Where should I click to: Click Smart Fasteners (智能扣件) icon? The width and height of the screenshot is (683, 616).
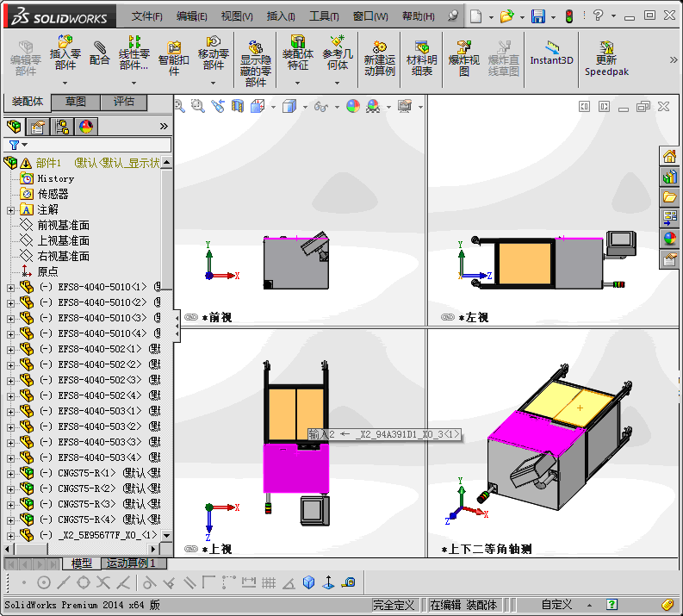tap(173, 58)
